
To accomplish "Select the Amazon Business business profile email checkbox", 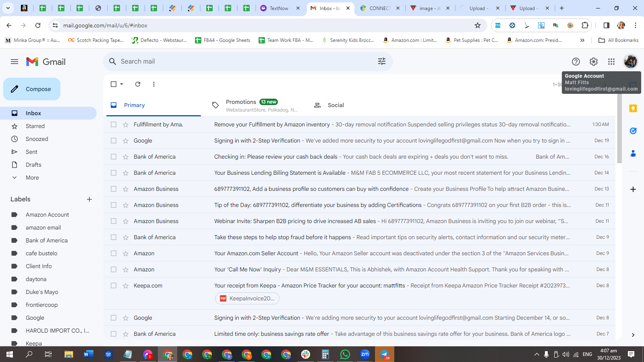I will 114,189.
